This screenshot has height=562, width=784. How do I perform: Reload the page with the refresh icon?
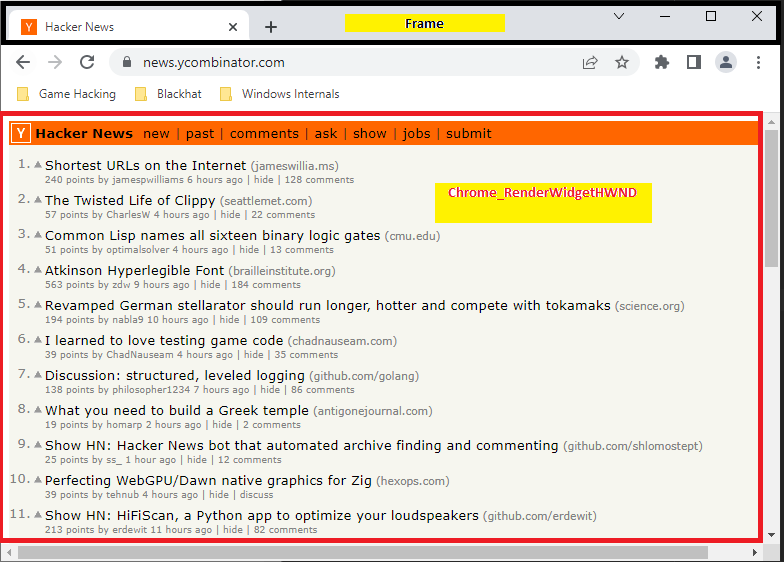87,62
